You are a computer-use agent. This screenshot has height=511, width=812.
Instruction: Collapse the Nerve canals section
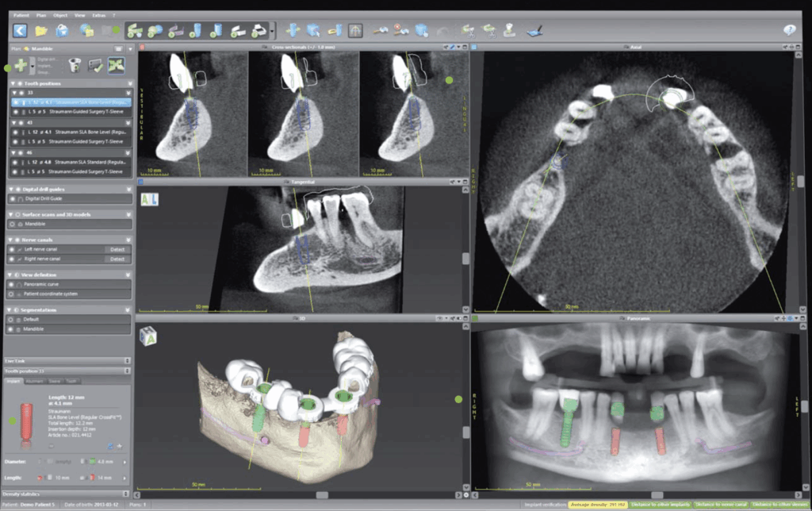[9, 239]
